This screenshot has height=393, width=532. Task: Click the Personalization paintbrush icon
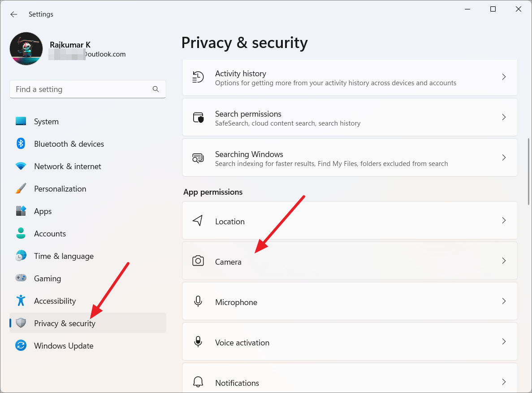click(21, 189)
